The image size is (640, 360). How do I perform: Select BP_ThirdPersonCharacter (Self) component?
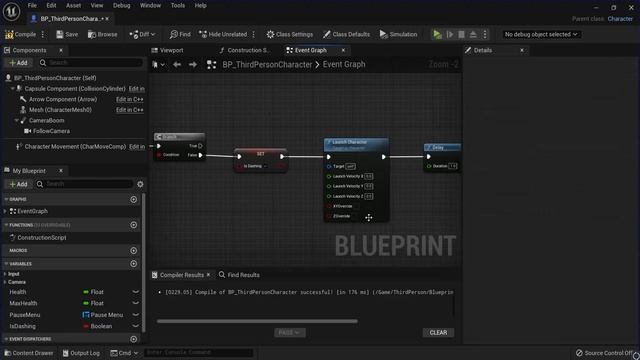(55, 78)
